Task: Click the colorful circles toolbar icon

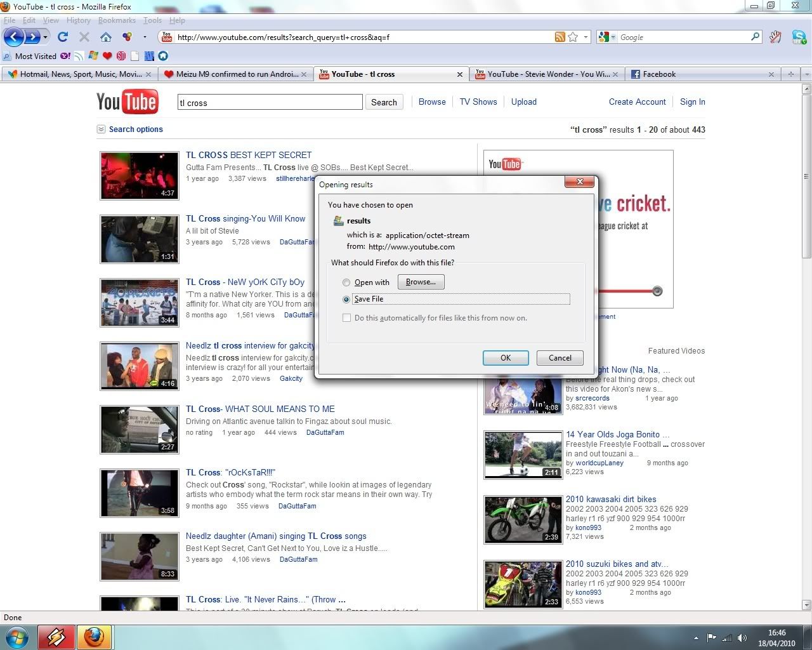Action: click(x=127, y=37)
